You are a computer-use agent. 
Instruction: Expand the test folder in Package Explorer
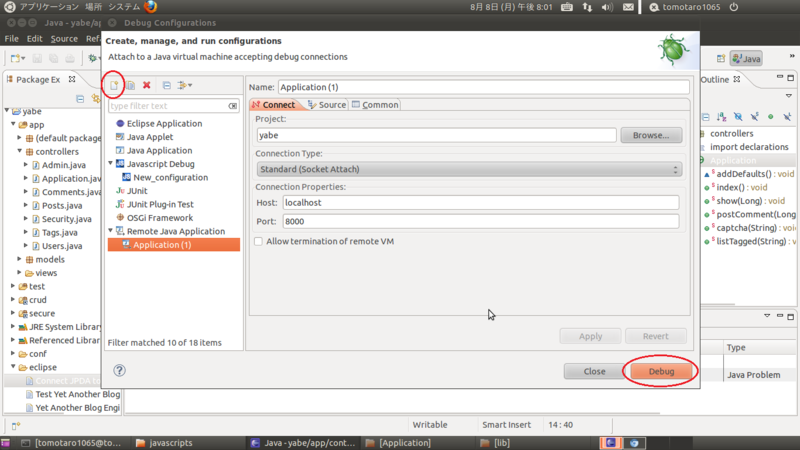pyautogui.click(x=13, y=286)
